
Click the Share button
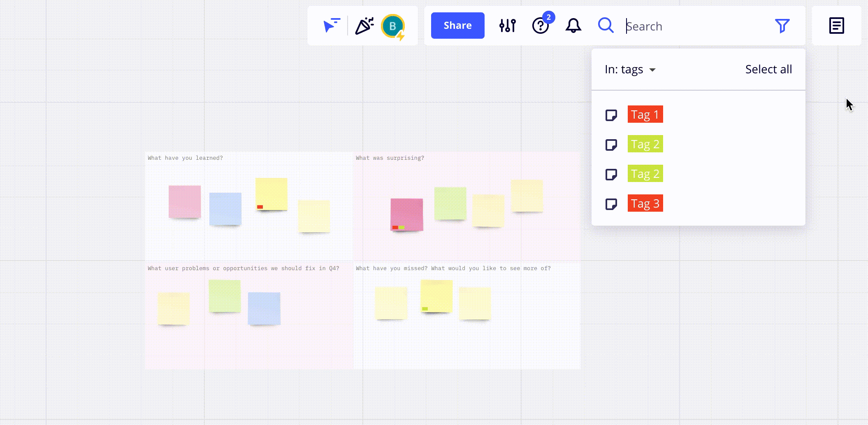[x=457, y=26]
